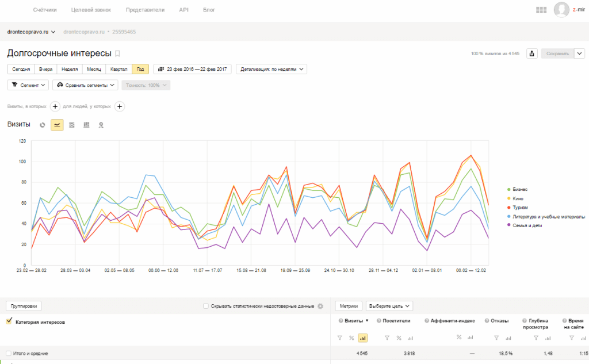Switch to bar column chart icon
This screenshot has height=364, width=589.
tap(86, 125)
